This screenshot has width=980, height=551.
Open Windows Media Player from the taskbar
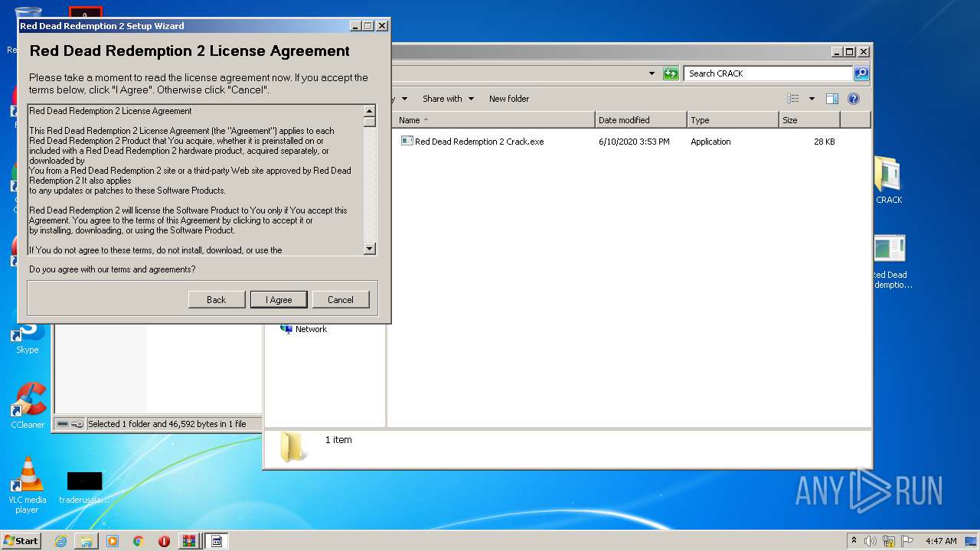[x=113, y=541]
